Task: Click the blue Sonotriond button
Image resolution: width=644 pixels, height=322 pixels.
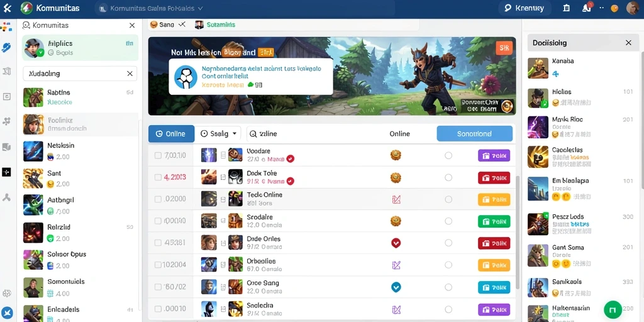Action: 474,134
